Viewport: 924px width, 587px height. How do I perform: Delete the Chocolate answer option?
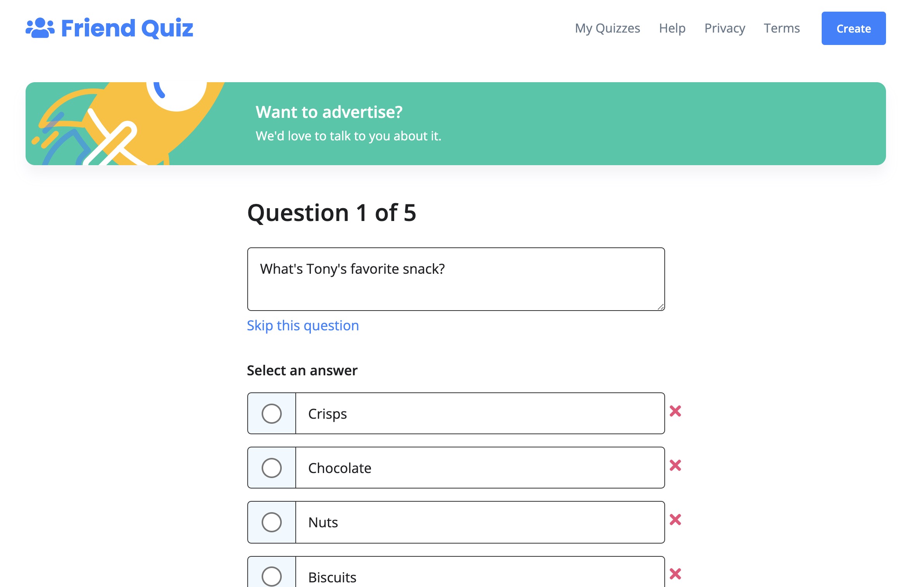click(x=675, y=465)
